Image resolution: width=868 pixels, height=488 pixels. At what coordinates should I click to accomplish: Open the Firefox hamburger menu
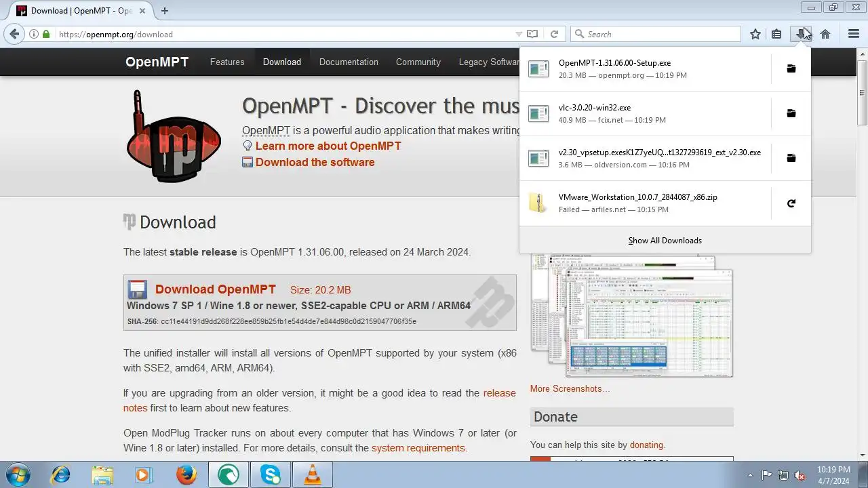pyautogui.click(x=854, y=34)
